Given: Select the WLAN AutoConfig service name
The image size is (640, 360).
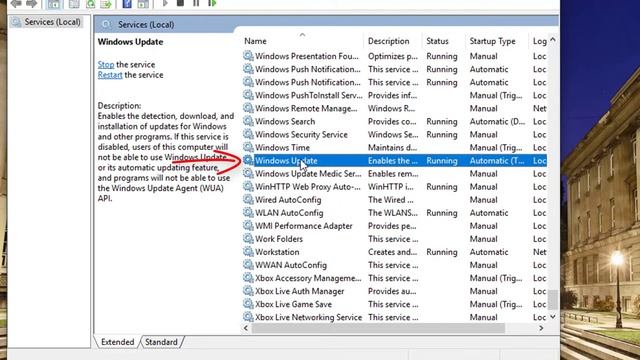Looking at the screenshot, I should pyautogui.click(x=289, y=213).
